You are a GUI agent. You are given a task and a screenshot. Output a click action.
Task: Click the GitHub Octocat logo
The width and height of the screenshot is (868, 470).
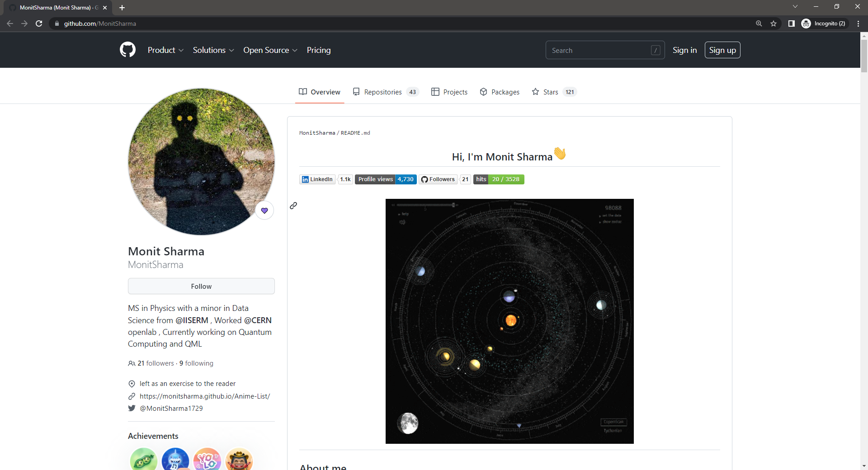(x=127, y=50)
